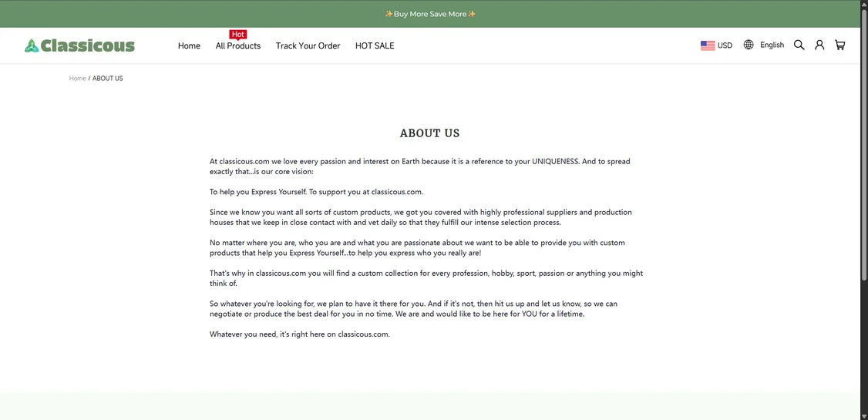
Task: Click the Classicous logo
Action: pos(79,45)
